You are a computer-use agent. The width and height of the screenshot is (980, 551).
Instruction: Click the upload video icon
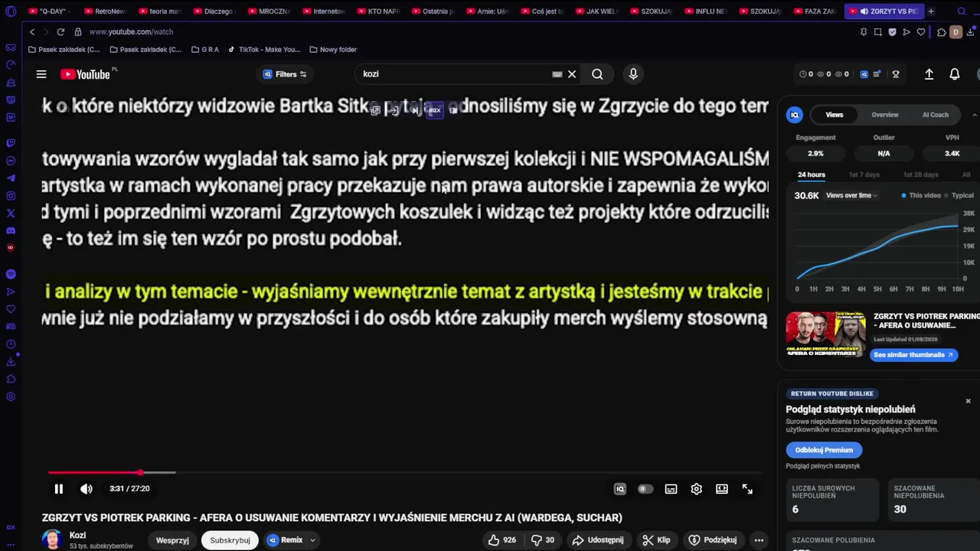tap(929, 74)
